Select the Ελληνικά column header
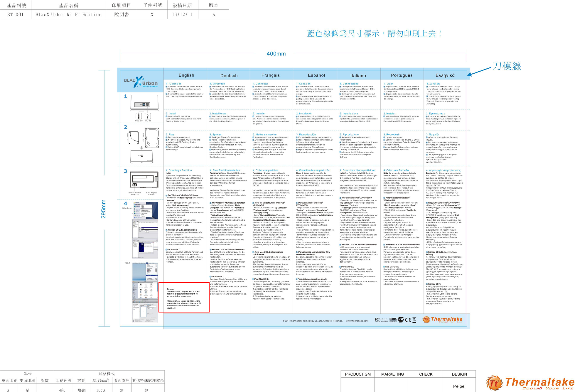Screen dimensions: 587x392 pyautogui.click(x=445, y=76)
